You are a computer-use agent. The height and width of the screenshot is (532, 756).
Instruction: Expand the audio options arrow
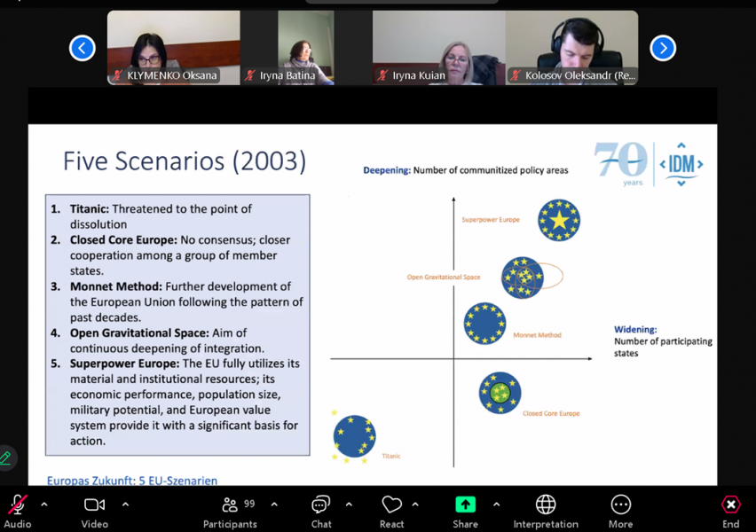[44, 505]
